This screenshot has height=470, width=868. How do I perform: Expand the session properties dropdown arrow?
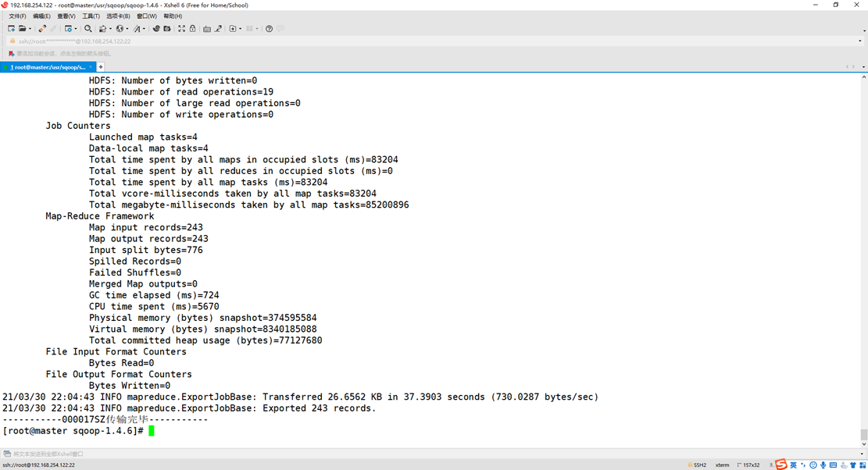[76, 29]
